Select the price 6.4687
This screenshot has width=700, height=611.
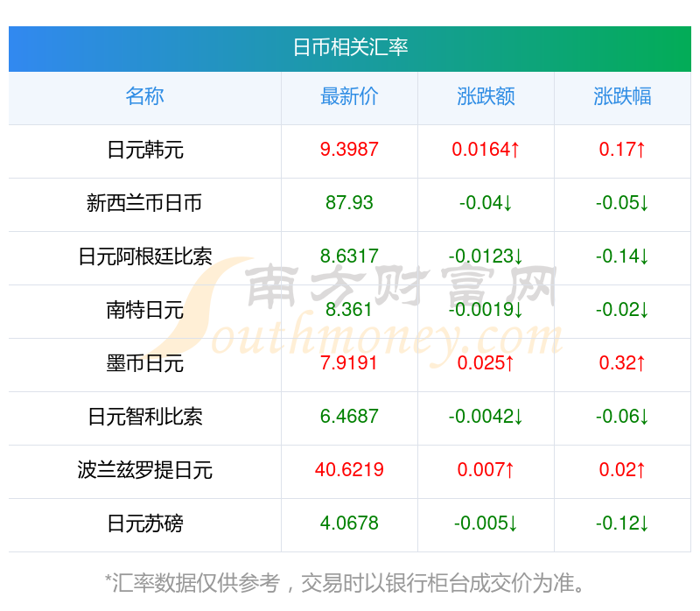click(349, 417)
